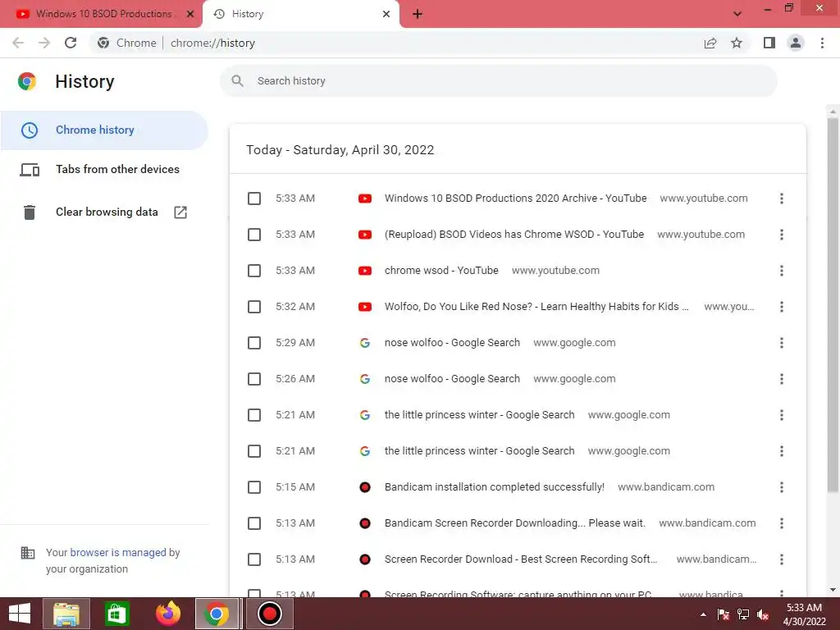
Task: Click the magnifier search icon
Action: click(x=237, y=81)
